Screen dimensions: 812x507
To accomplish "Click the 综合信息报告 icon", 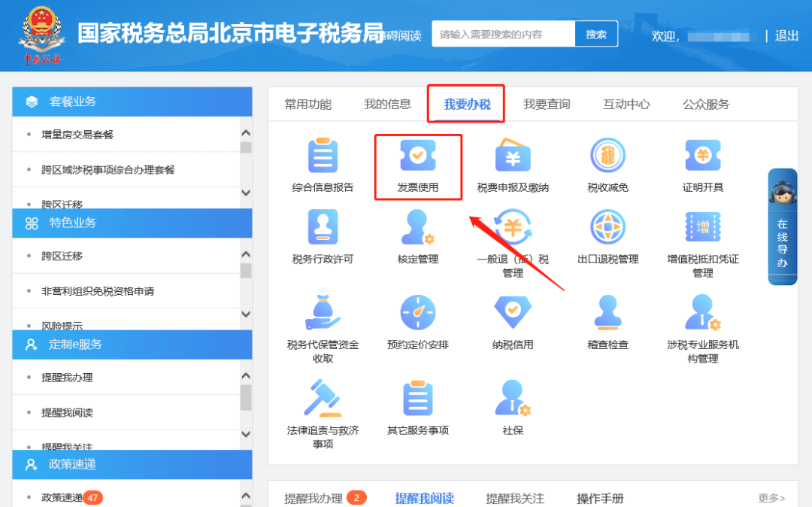I will point(323,156).
